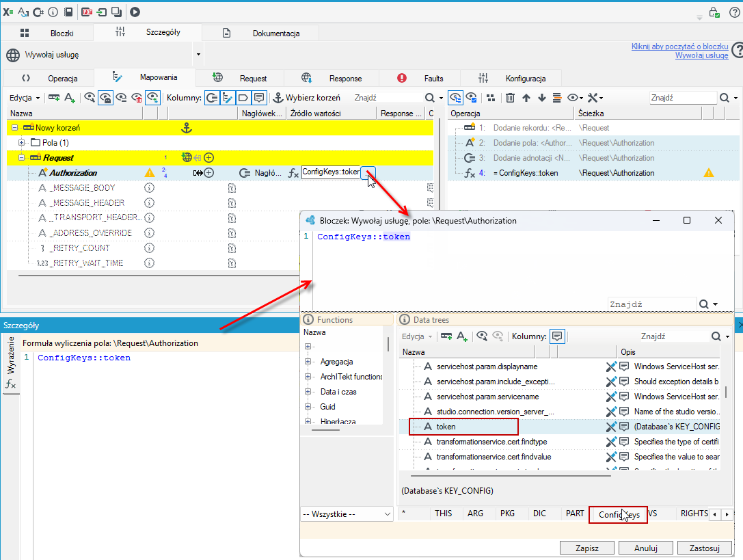The width and height of the screenshot is (743, 560).
Task: Click the plus circle icon on Request row
Action: coord(209,158)
